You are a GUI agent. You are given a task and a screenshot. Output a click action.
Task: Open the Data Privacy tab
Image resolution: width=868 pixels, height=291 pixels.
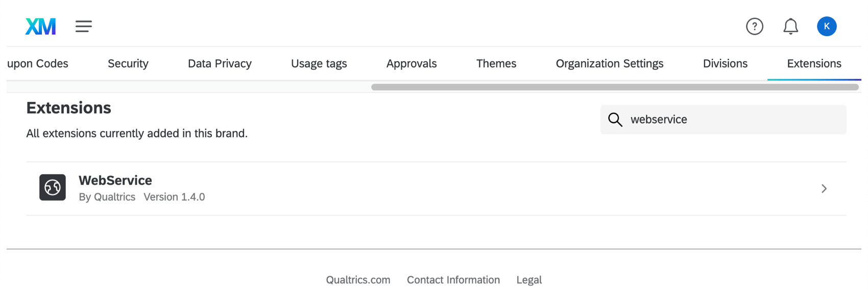(x=220, y=64)
